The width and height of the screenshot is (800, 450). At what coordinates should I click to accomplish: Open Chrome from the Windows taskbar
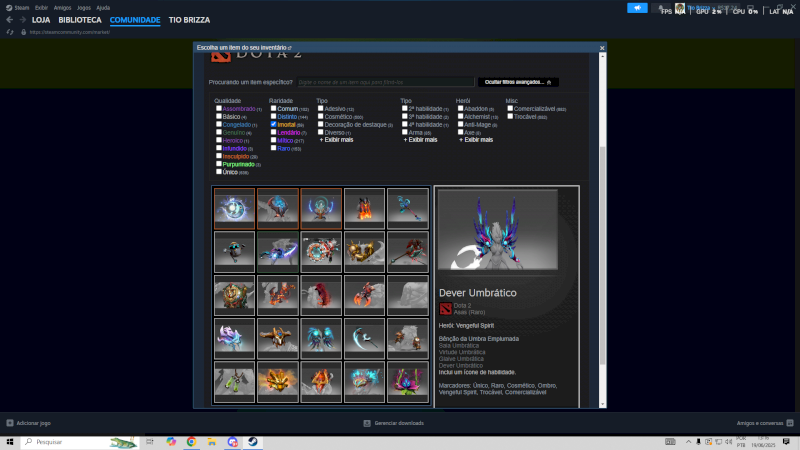click(190, 441)
